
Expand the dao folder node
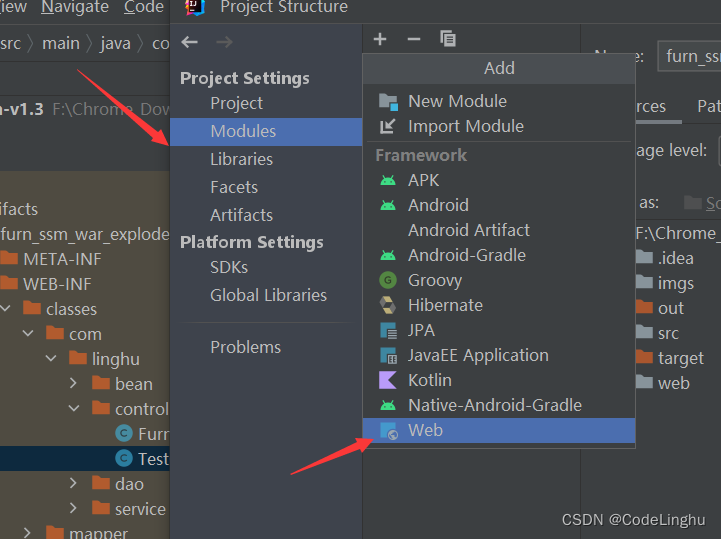click(x=73, y=484)
